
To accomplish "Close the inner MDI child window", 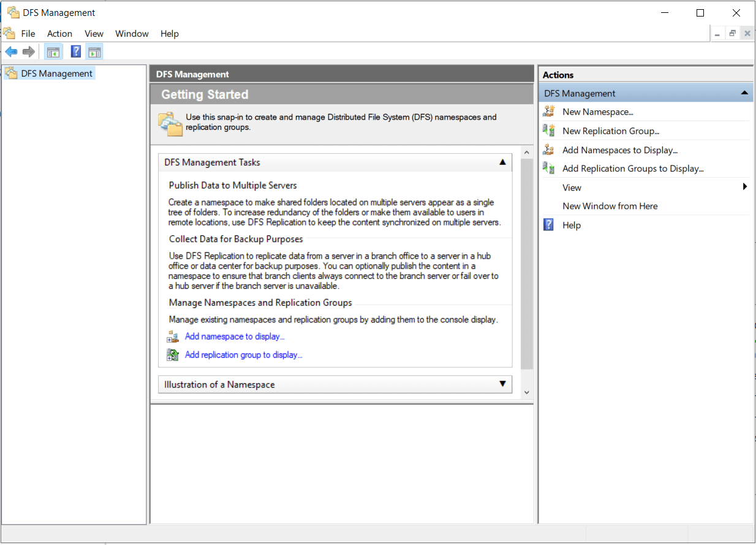I will tap(747, 34).
